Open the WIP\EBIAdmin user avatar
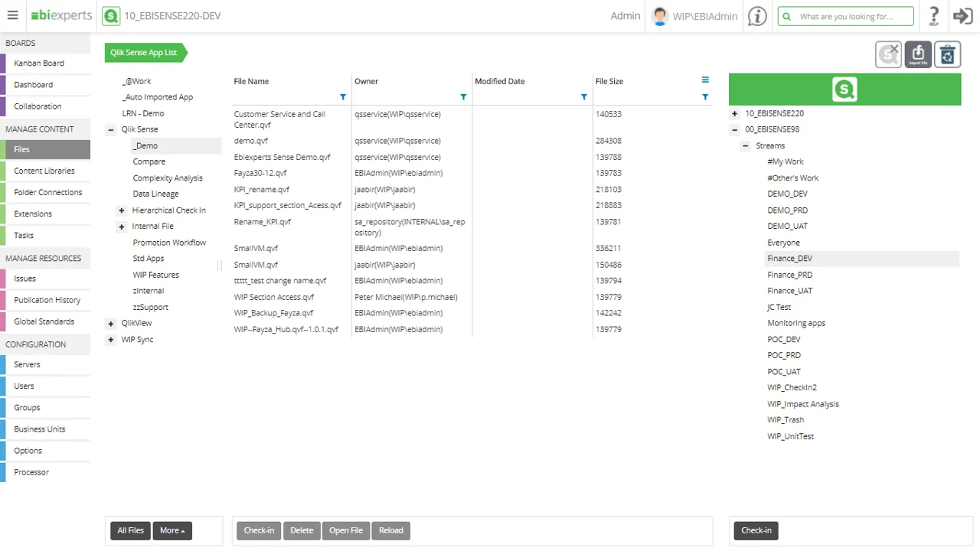This screenshot has width=980, height=551. tap(658, 16)
